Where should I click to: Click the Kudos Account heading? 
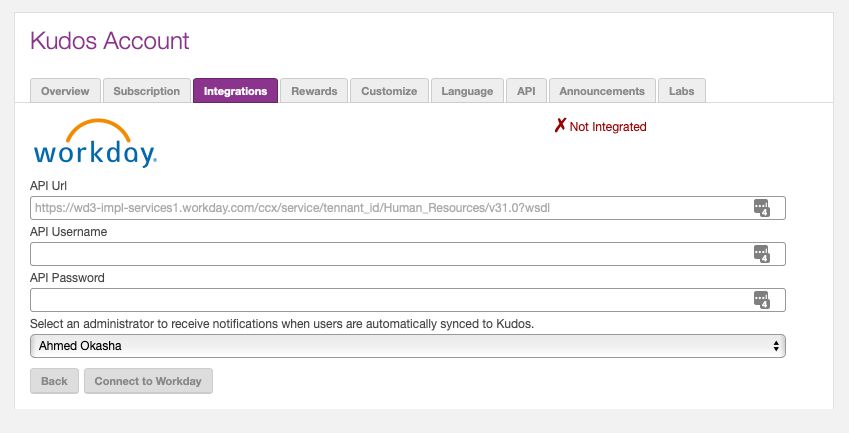(110, 41)
